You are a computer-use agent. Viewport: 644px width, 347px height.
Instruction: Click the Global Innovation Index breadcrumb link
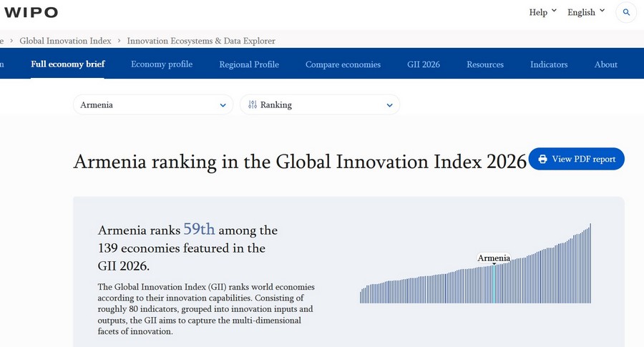[x=65, y=41]
